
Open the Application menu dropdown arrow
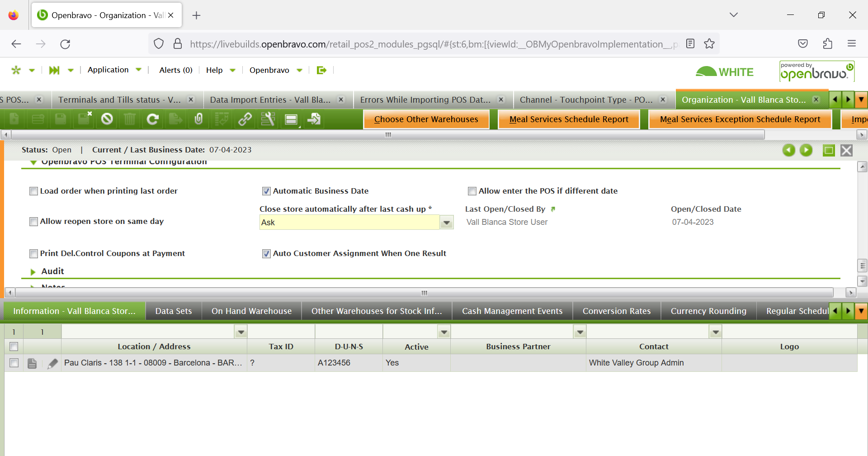tap(139, 70)
